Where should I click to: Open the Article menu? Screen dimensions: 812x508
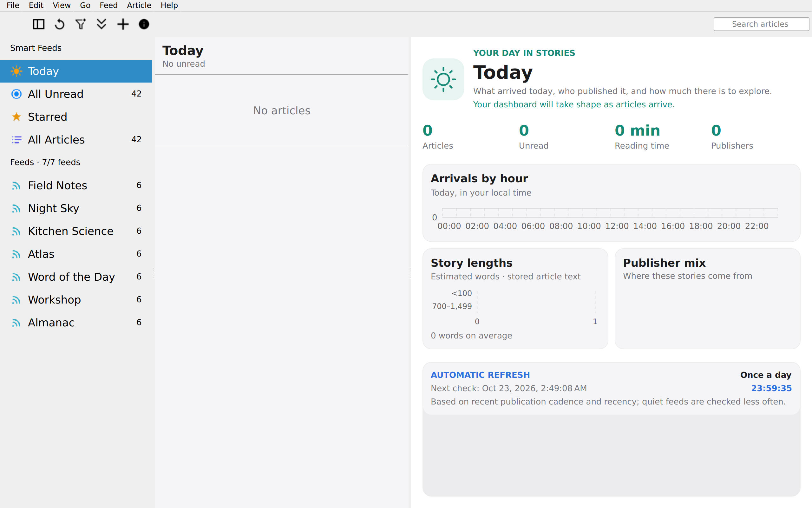tap(139, 5)
